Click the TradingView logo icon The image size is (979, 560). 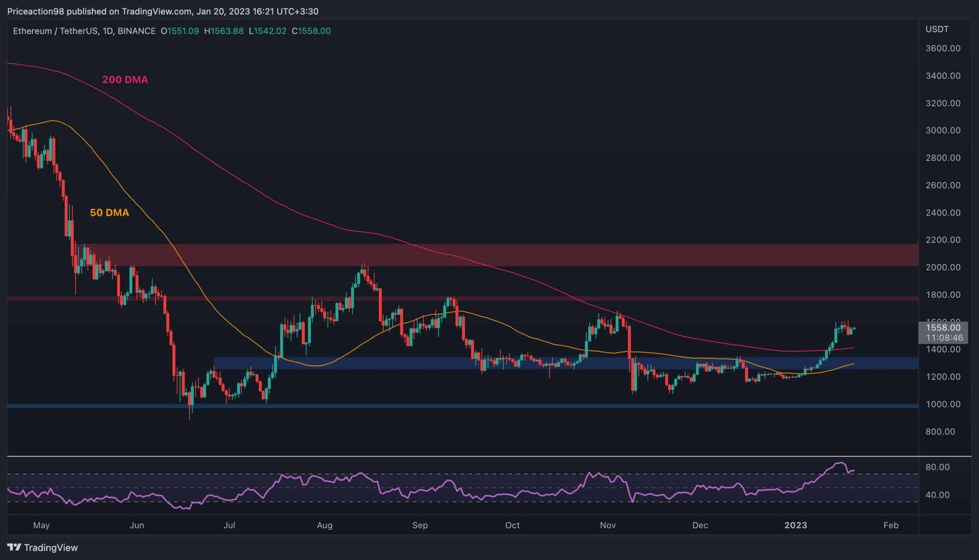pos(14,547)
